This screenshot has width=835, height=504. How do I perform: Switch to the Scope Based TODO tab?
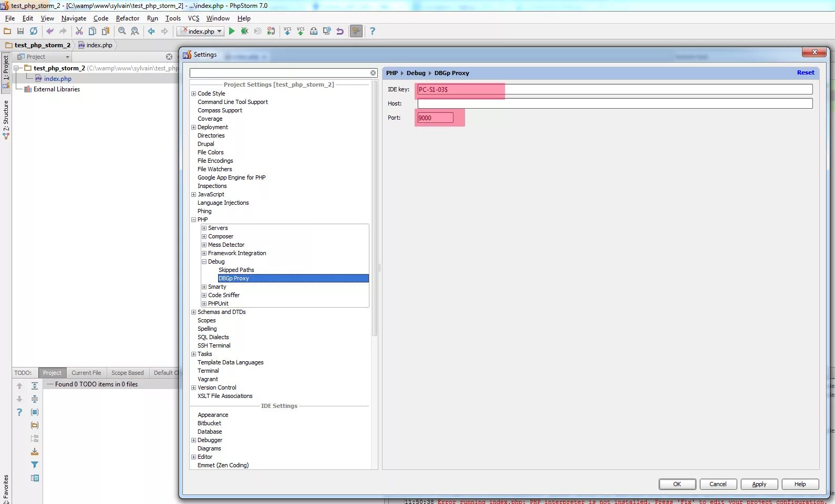[x=128, y=373]
